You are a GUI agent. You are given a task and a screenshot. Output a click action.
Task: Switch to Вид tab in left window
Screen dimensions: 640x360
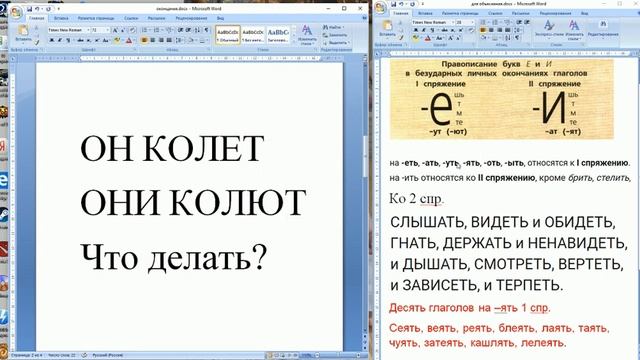(x=220, y=18)
